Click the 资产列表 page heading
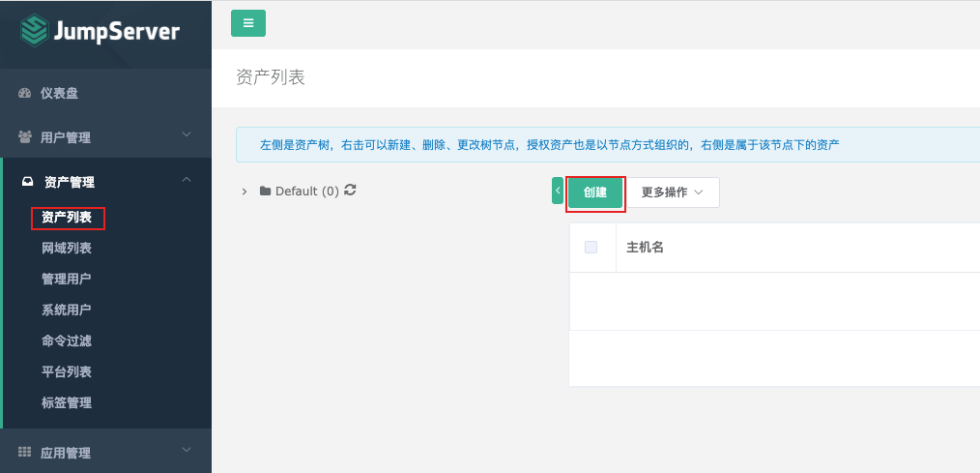 (x=271, y=77)
